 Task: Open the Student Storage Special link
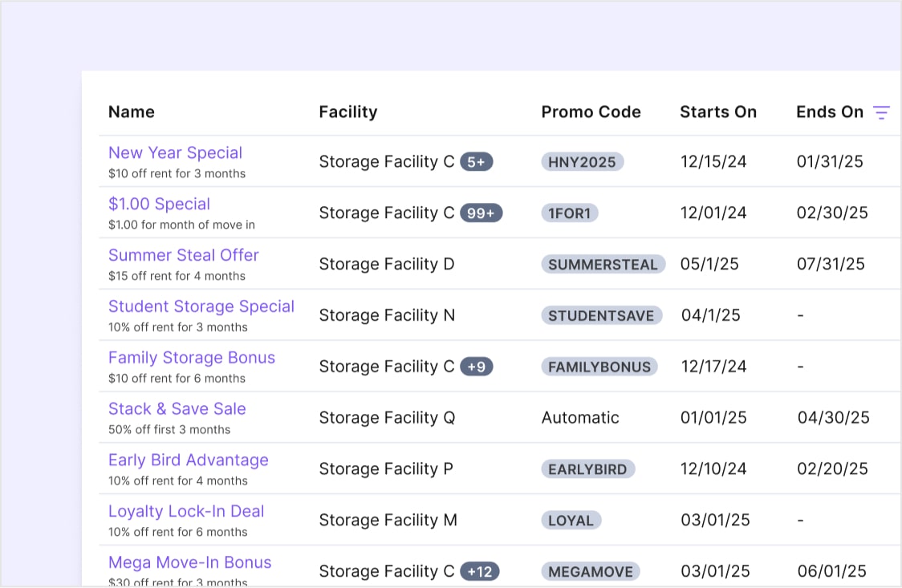pos(201,306)
